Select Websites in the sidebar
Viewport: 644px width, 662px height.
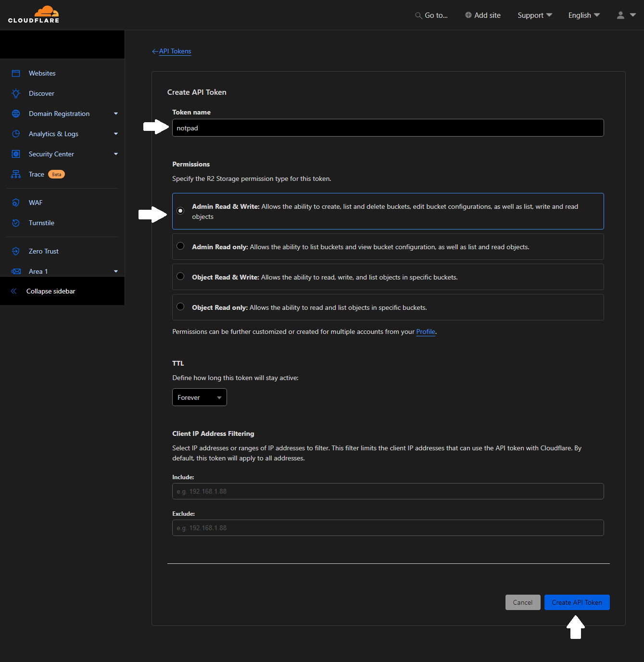point(42,73)
